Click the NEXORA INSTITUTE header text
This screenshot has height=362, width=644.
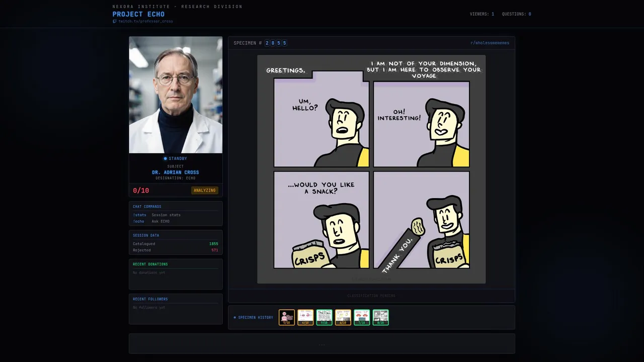pyautogui.click(x=178, y=7)
